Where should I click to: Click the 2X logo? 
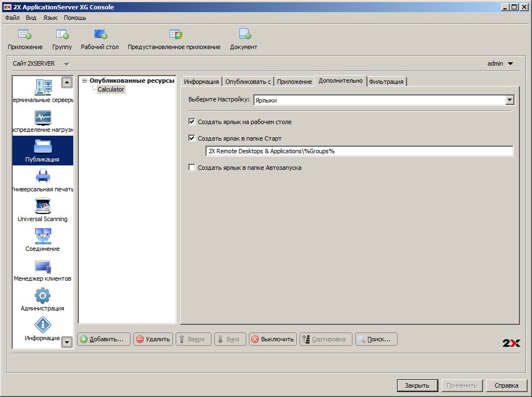(511, 343)
